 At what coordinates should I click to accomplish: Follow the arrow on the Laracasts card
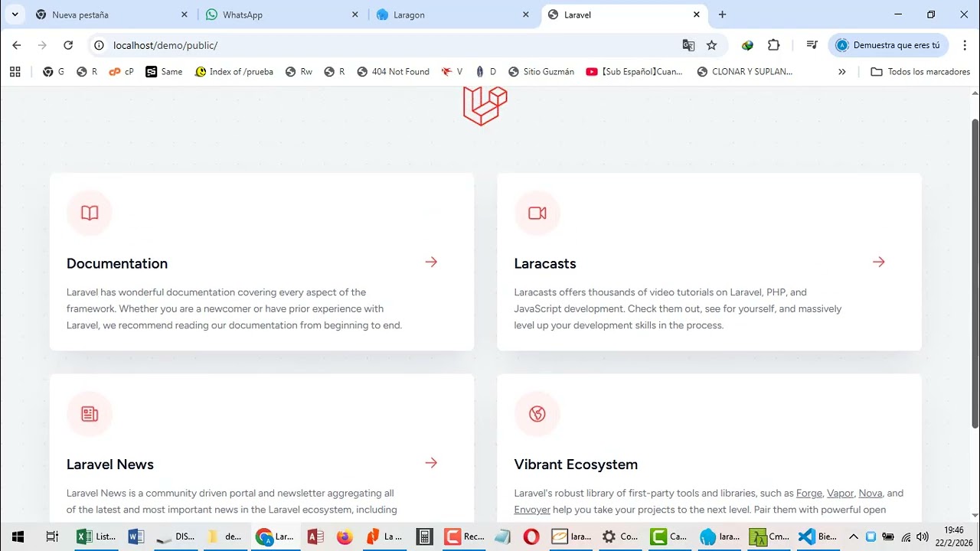(x=879, y=262)
